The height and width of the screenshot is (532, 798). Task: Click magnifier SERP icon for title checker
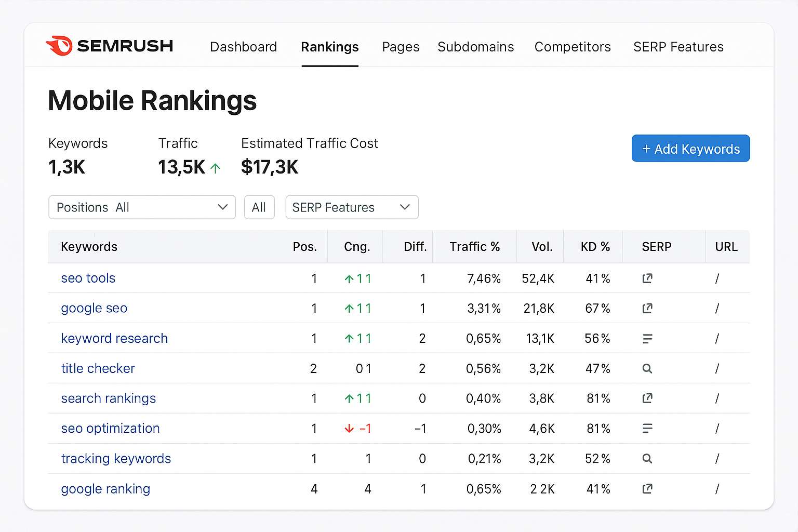pyautogui.click(x=647, y=369)
